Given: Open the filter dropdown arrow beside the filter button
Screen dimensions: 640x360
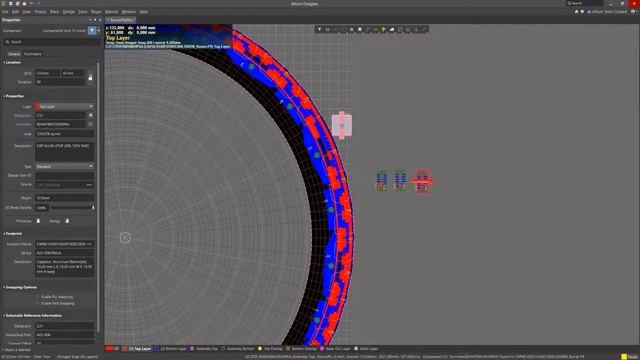Looking at the screenshot, I should [x=98, y=31].
